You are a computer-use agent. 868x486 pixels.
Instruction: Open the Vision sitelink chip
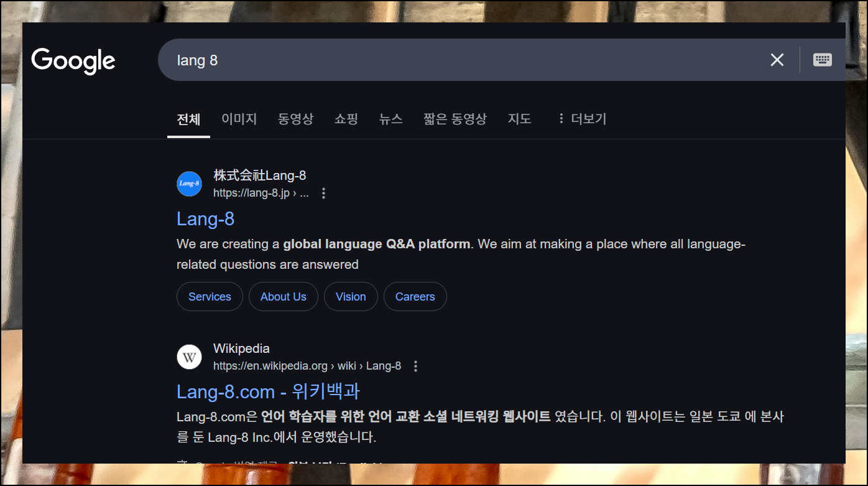(351, 297)
